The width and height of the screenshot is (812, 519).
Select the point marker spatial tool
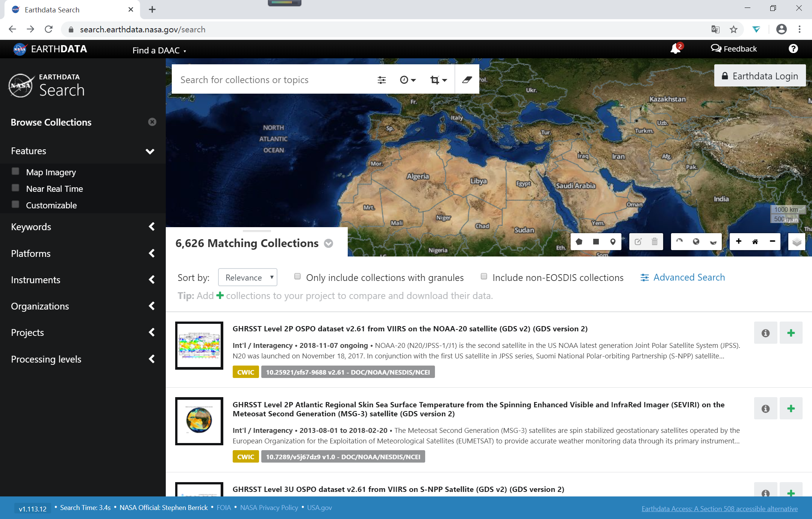(x=613, y=242)
